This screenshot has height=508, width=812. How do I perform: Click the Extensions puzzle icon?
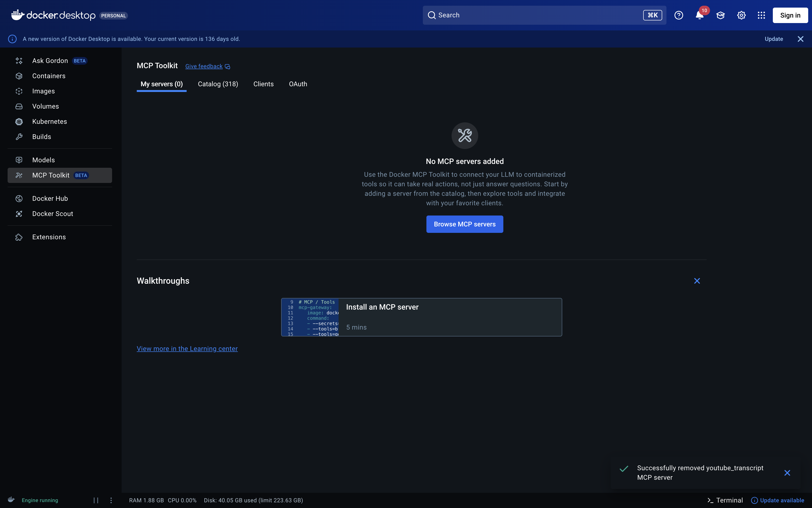coord(19,237)
